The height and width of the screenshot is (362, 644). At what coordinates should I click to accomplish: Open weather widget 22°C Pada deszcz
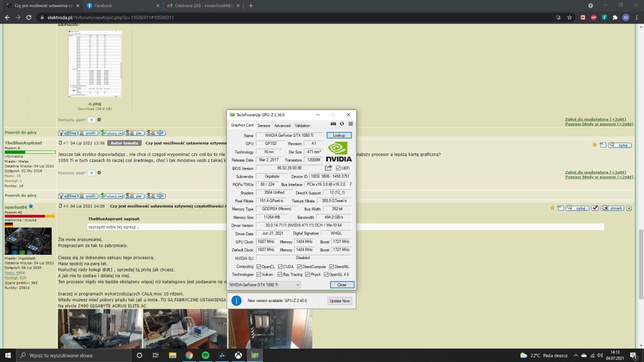click(x=544, y=355)
